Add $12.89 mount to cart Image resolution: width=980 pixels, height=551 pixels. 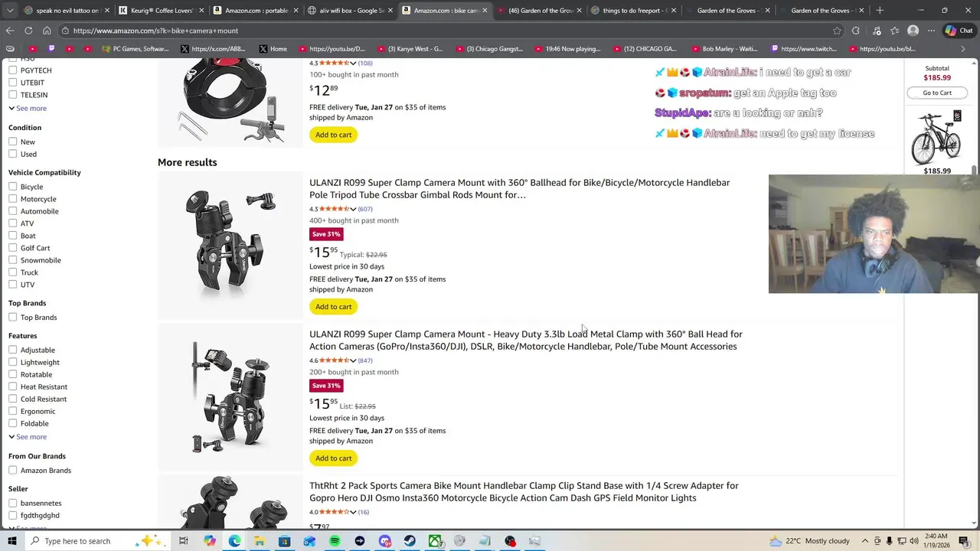point(333,135)
